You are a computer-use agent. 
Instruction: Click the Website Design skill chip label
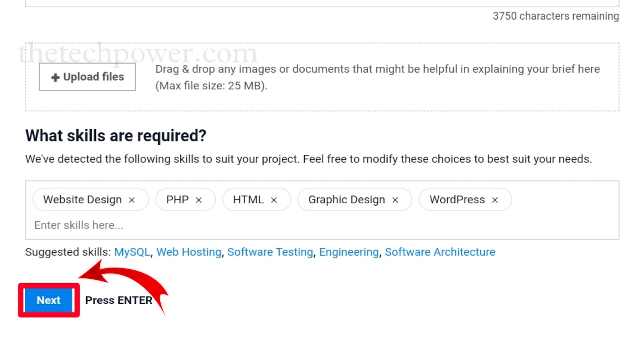point(82,200)
